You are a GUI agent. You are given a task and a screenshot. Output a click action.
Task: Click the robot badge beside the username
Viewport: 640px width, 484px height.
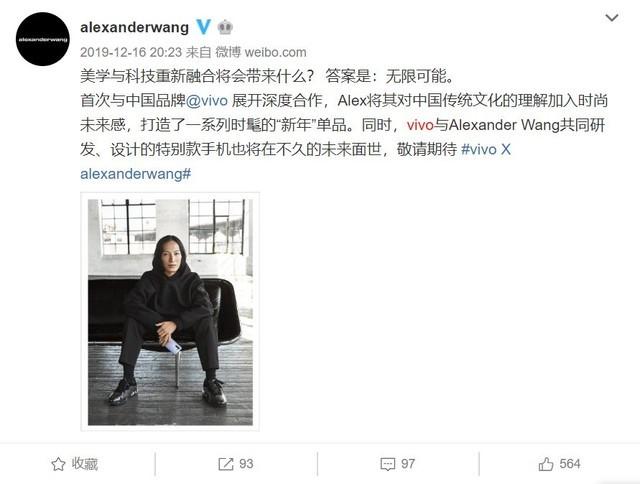click(x=225, y=27)
